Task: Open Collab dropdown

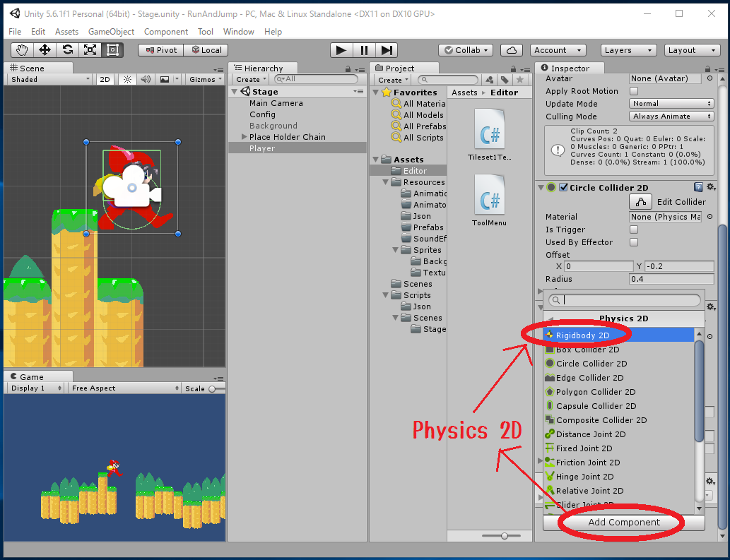Action: [x=466, y=49]
